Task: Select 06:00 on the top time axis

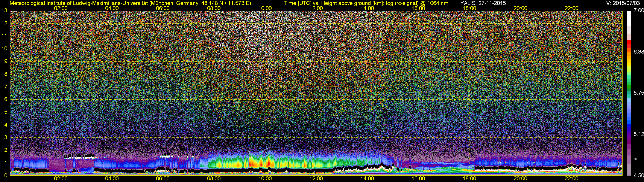Action: coord(163,8)
